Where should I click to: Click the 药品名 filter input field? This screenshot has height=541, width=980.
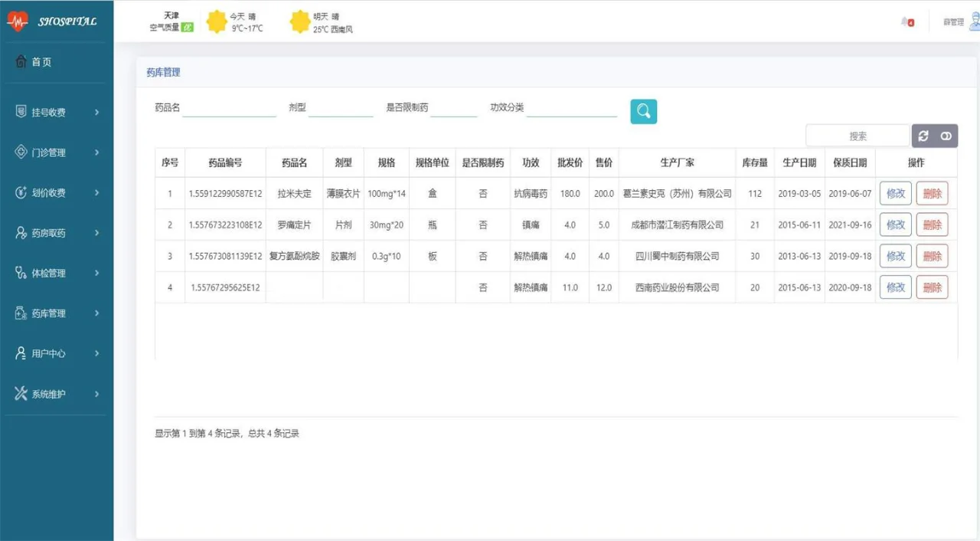point(229,108)
